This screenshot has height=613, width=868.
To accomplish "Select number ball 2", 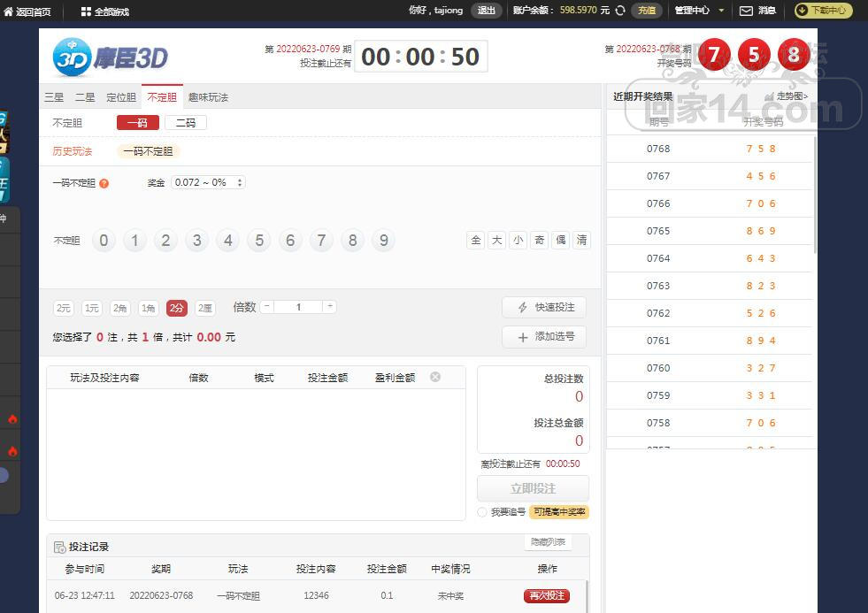I will [165, 240].
